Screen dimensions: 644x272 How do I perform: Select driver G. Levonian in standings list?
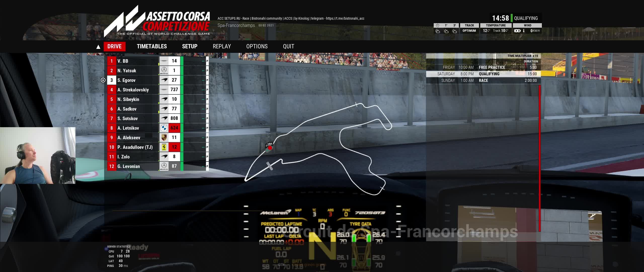click(x=129, y=166)
